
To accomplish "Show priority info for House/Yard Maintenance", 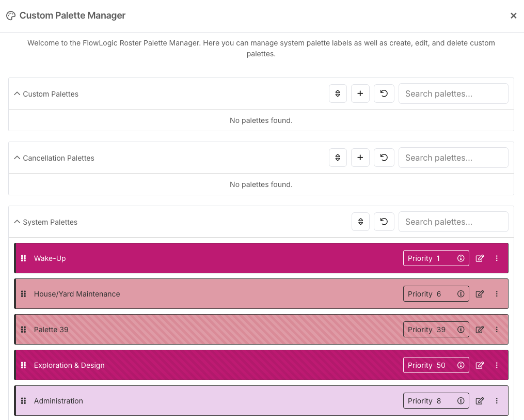I will 461,294.
